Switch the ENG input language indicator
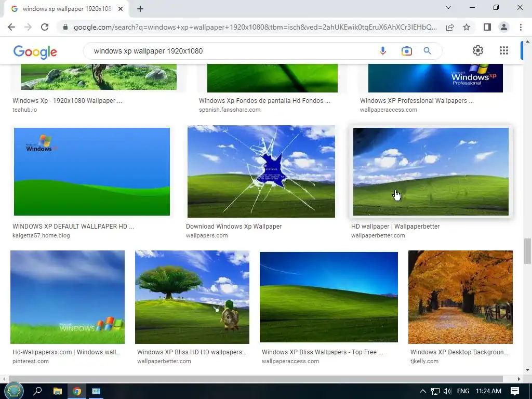The image size is (532, 399). pyautogui.click(x=463, y=391)
